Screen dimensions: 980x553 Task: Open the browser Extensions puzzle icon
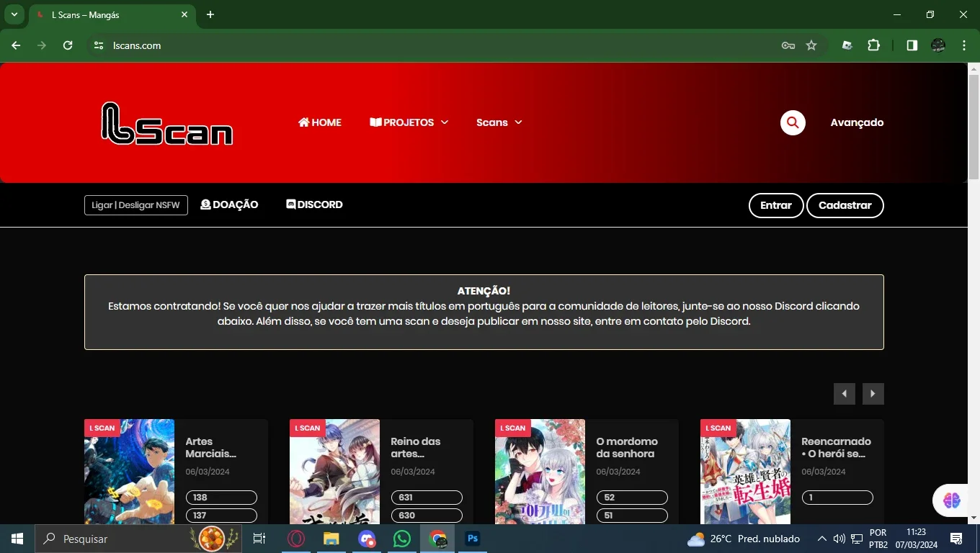(873, 45)
